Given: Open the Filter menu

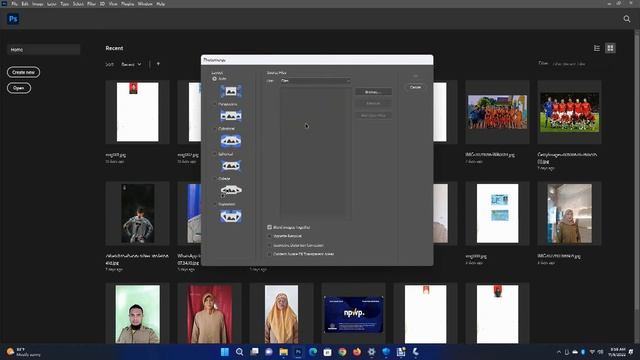Looking at the screenshot, I should [91, 4].
